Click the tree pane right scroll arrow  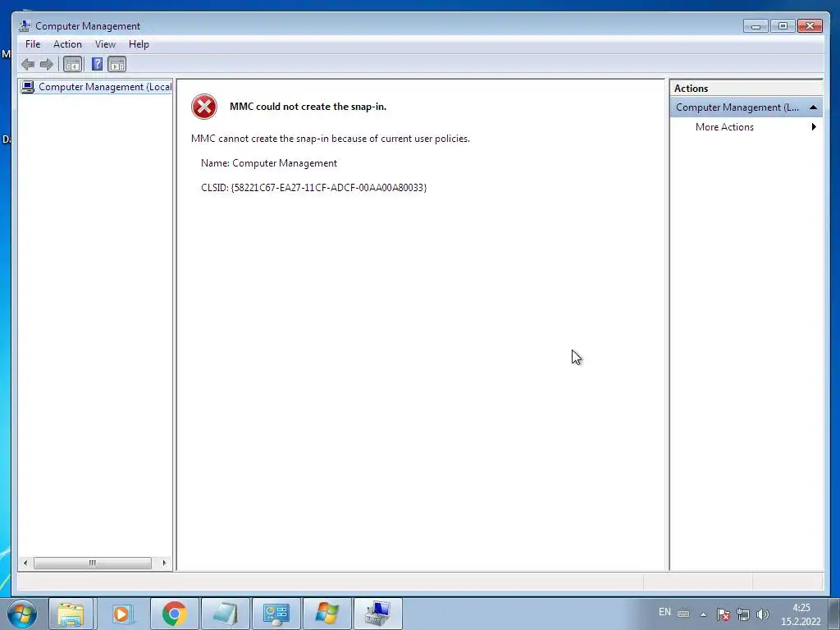pyautogui.click(x=164, y=563)
